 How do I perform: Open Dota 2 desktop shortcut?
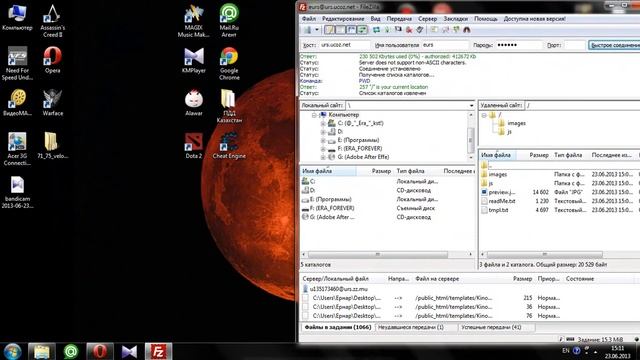tap(194, 145)
